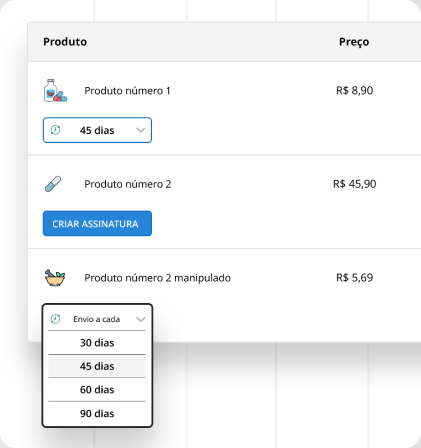421x448 pixels.
Task: Select 30 dias from the list
Action: [x=97, y=343]
